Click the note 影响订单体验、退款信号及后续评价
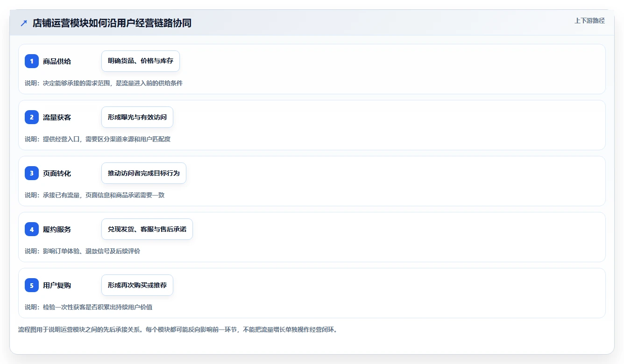The height and width of the screenshot is (364, 624). point(92,251)
